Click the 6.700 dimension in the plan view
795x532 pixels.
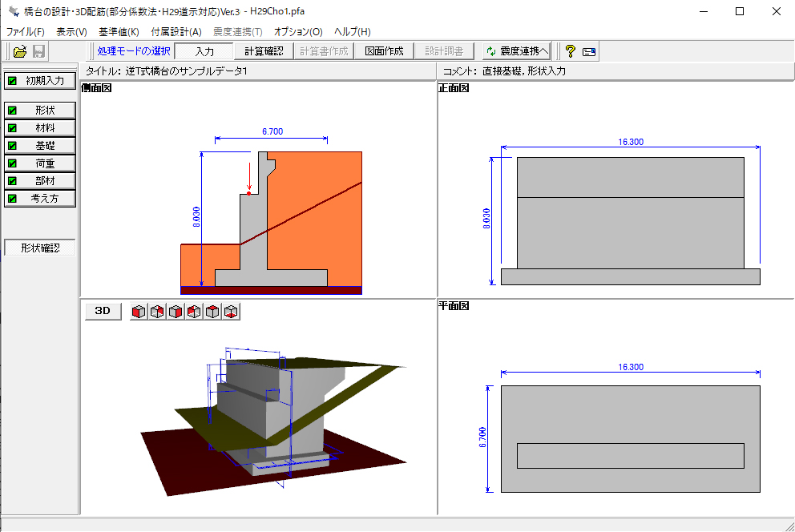[482, 437]
